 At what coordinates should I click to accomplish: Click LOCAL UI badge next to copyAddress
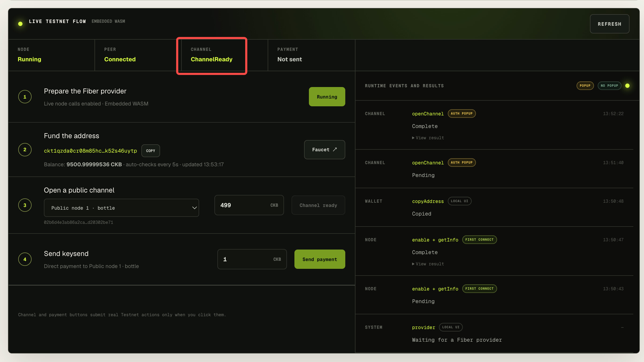(460, 201)
